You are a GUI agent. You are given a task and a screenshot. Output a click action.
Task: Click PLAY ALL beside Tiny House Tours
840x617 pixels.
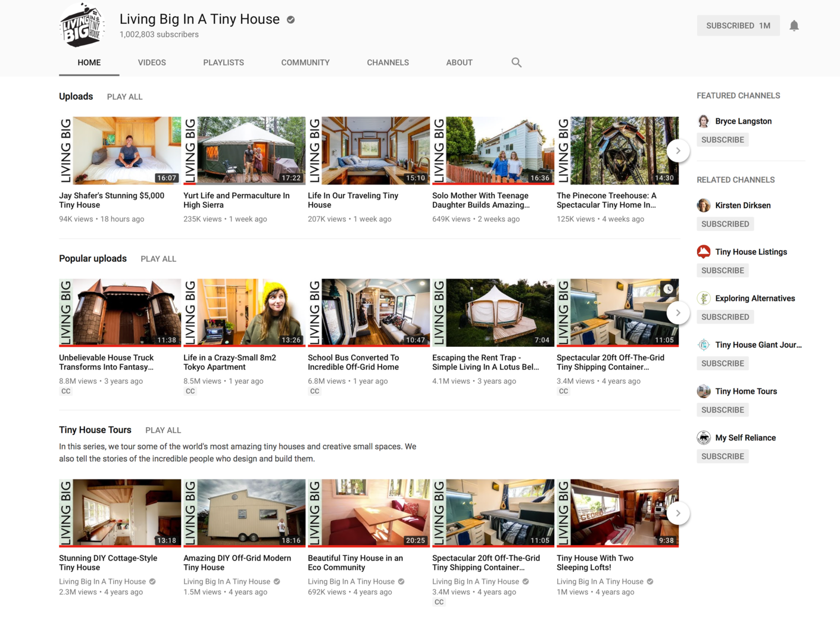click(x=163, y=430)
